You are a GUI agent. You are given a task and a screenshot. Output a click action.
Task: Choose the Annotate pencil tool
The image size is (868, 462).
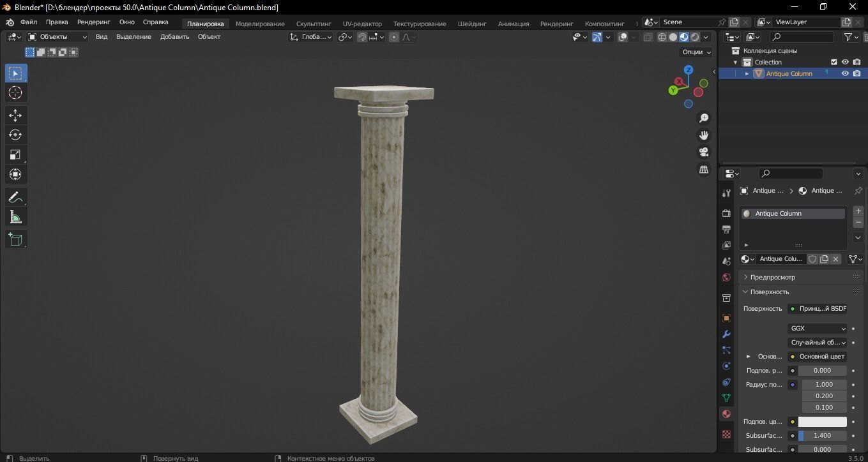point(15,197)
